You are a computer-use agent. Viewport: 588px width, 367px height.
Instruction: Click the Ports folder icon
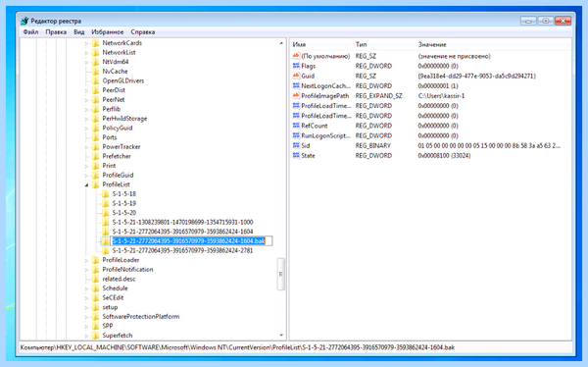point(96,137)
